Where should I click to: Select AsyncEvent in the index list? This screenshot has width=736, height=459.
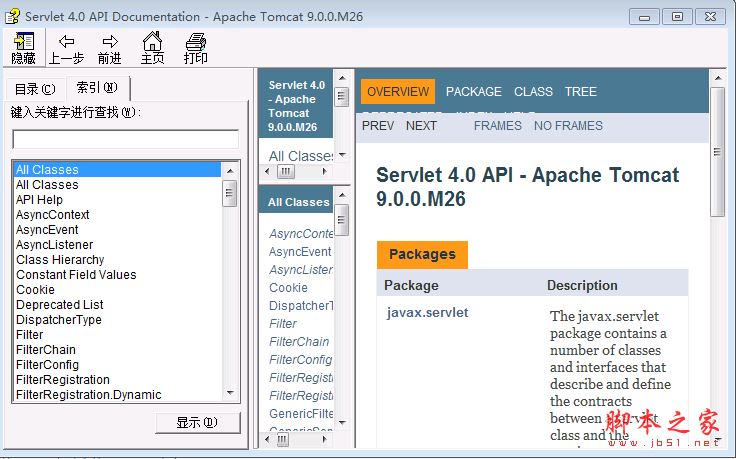point(47,230)
